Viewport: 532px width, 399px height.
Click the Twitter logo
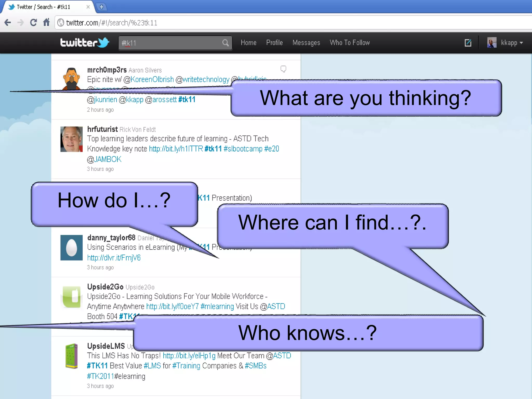pos(84,43)
